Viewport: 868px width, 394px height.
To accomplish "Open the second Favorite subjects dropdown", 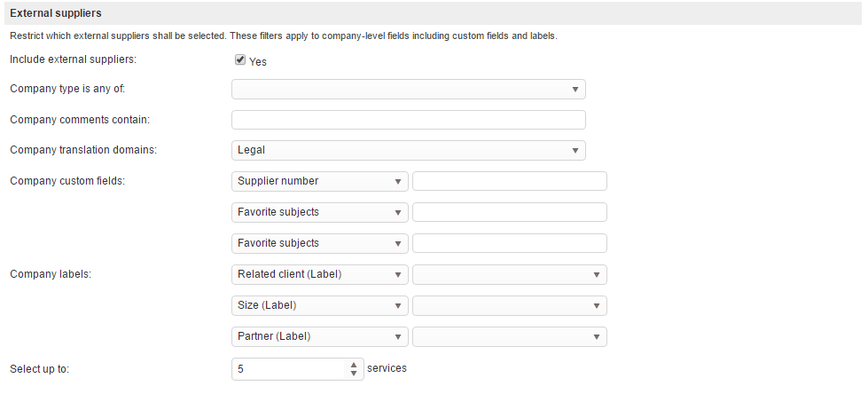I will 319,243.
